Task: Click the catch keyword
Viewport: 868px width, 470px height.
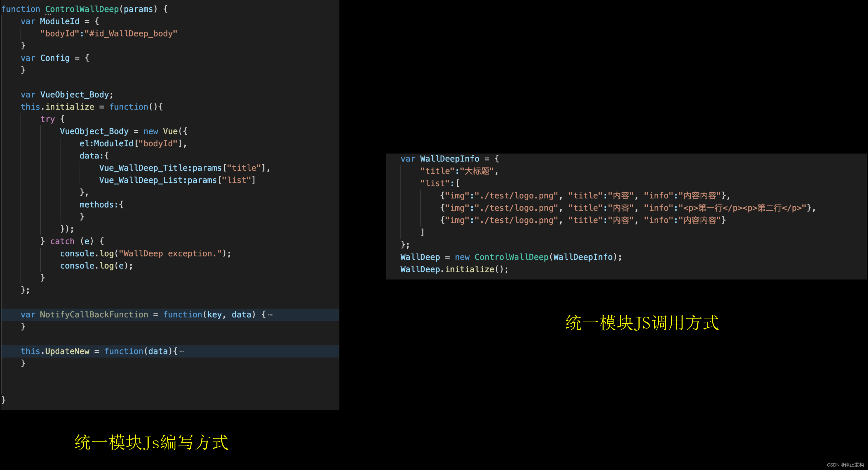Action: coord(62,241)
